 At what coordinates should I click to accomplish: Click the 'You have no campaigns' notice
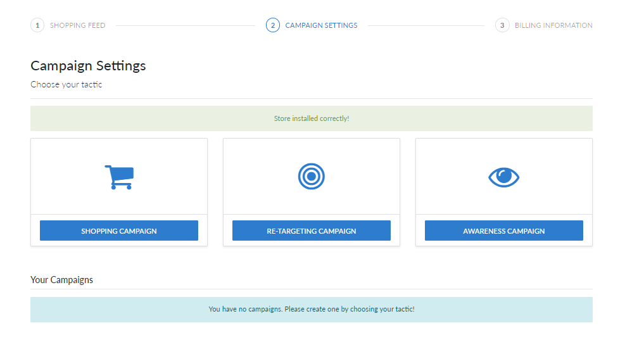(312, 309)
